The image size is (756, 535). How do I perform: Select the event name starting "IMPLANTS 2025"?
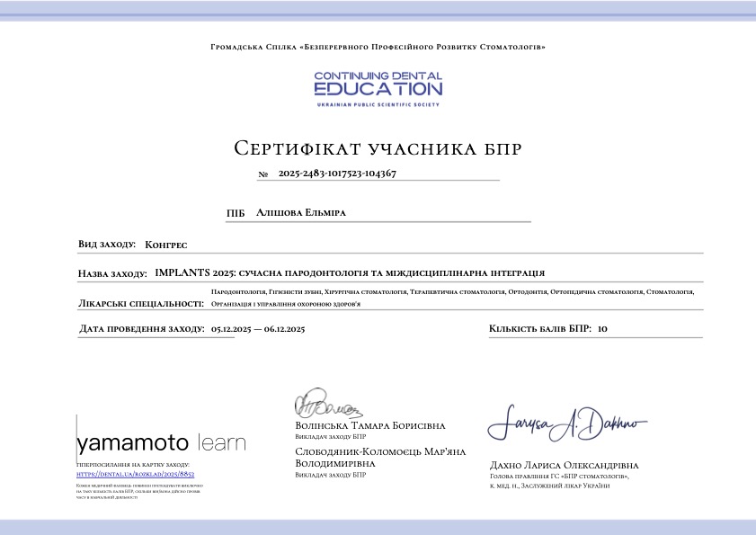tap(350, 273)
